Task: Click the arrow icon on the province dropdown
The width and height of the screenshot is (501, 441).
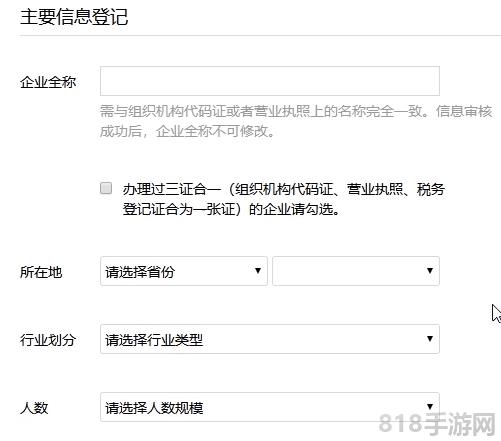Action: click(258, 271)
